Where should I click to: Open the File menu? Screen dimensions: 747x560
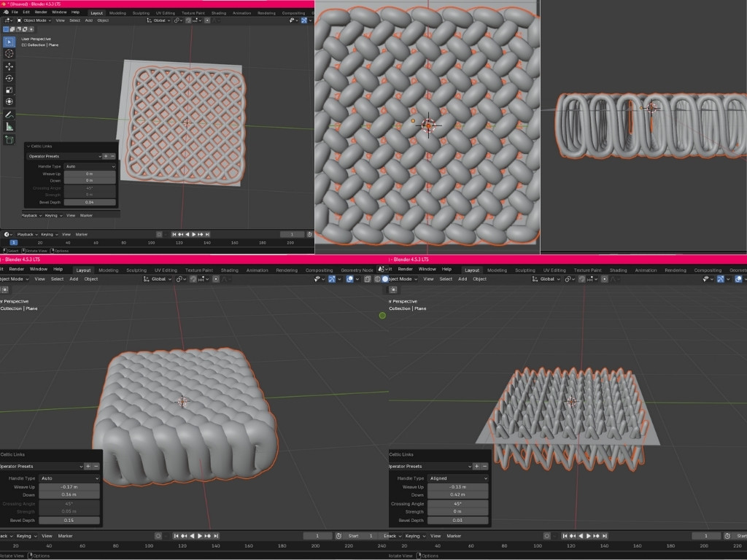tap(15, 12)
